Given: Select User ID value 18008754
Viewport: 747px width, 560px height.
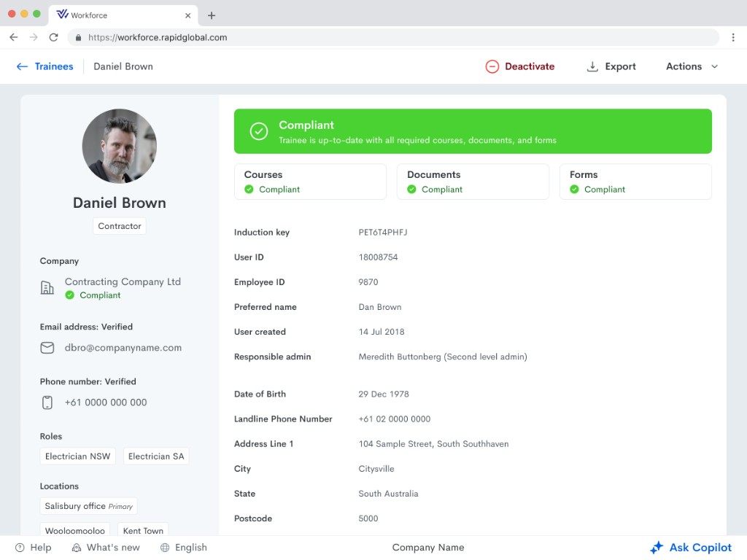Looking at the screenshot, I should (x=379, y=257).
